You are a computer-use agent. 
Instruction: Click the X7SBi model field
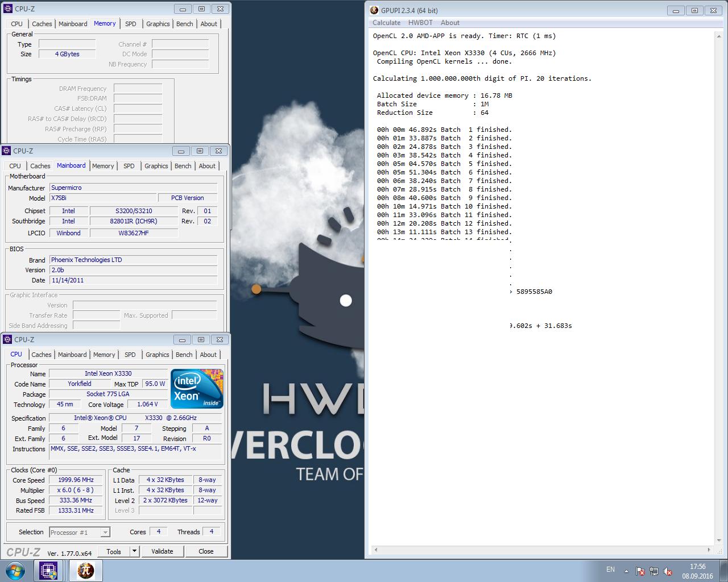(103, 198)
